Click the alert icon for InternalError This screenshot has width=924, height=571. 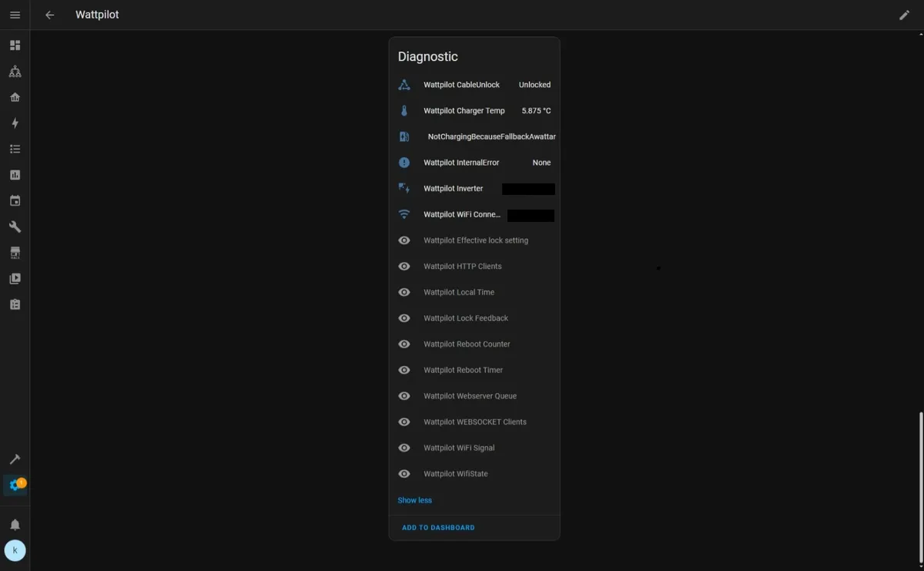tap(404, 163)
